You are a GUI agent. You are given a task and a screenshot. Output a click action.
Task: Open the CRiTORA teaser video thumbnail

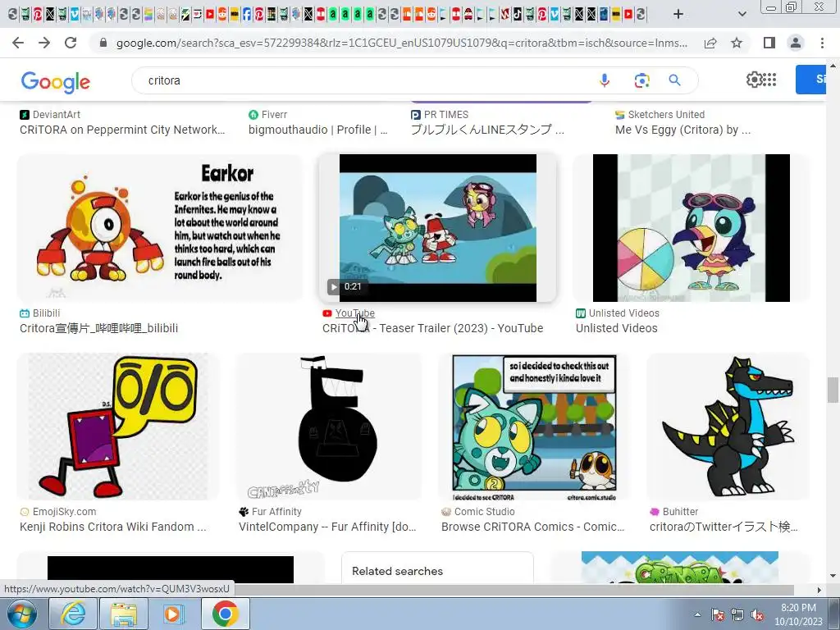coord(438,228)
